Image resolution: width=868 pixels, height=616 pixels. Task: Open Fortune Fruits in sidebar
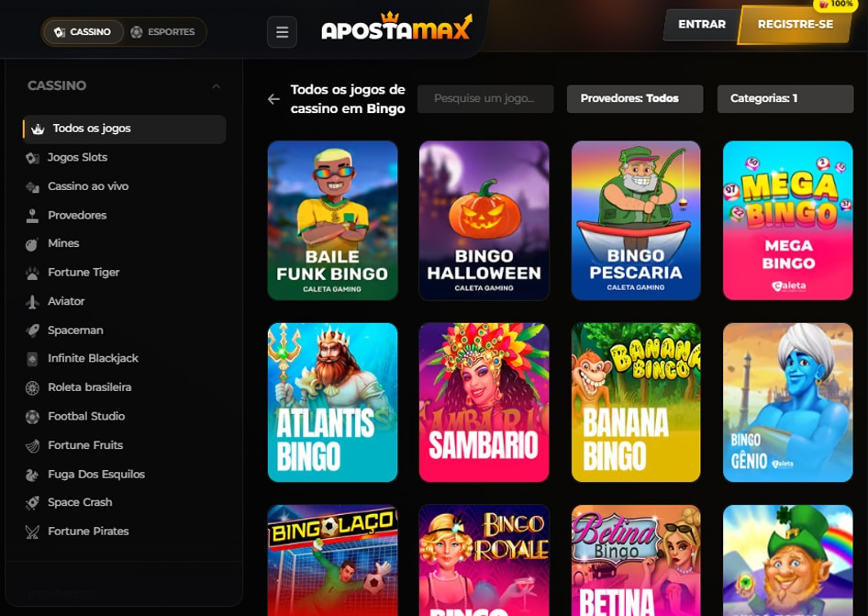click(85, 445)
